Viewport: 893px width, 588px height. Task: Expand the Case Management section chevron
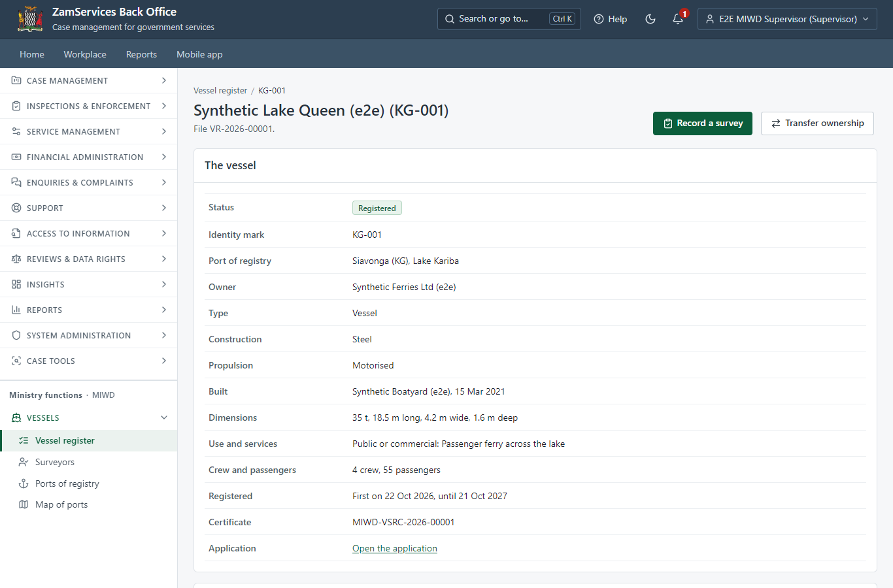pyautogui.click(x=164, y=80)
